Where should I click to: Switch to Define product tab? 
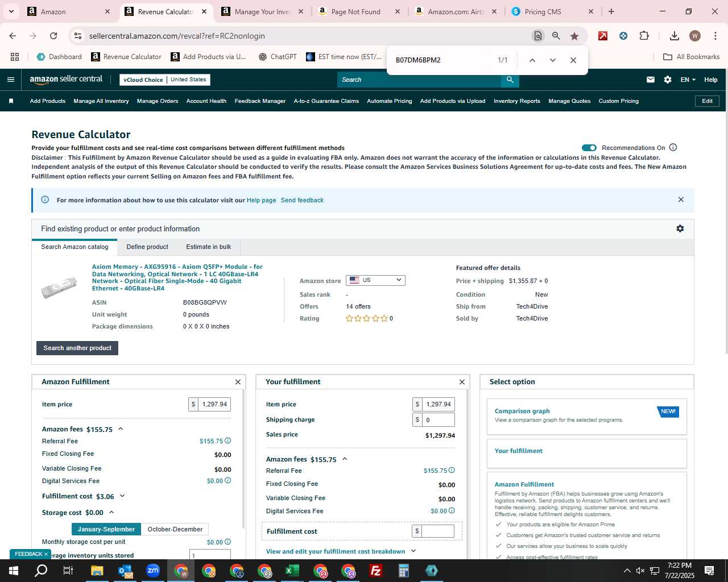(147, 247)
